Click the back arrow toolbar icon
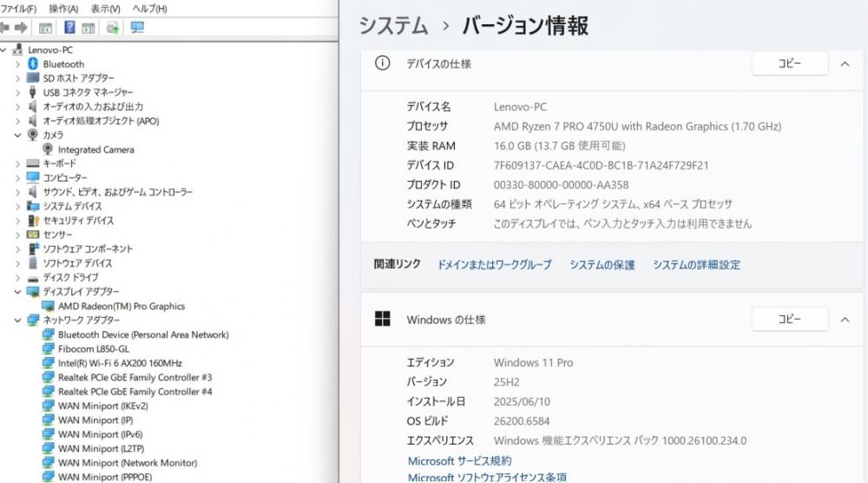Image resolution: width=868 pixels, height=483 pixels. pyautogui.click(x=5, y=27)
